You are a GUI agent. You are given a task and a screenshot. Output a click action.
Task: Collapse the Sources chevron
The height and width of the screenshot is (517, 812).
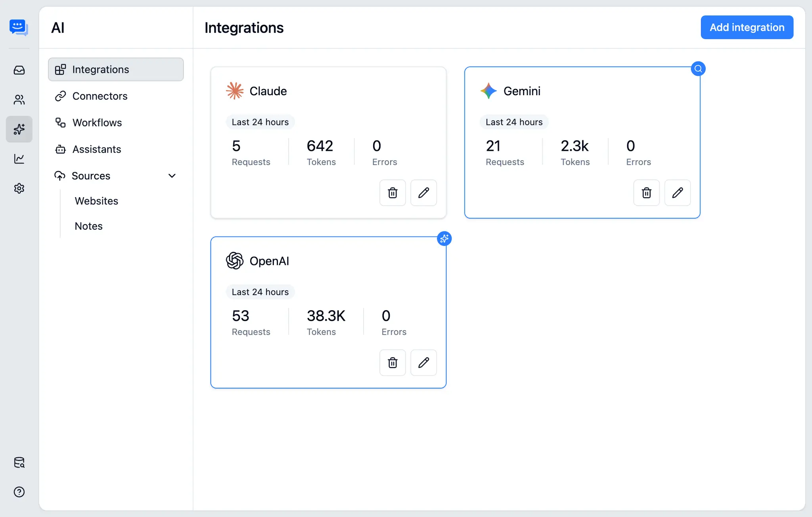[x=172, y=176]
